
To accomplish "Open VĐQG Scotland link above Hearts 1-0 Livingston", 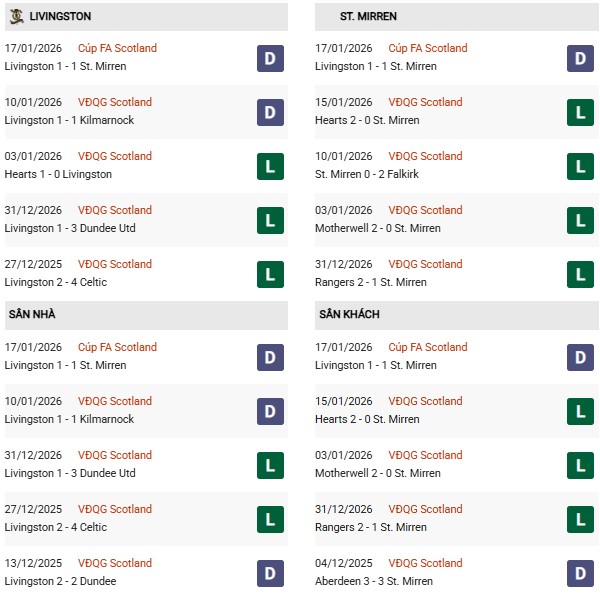I will tap(115, 156).
